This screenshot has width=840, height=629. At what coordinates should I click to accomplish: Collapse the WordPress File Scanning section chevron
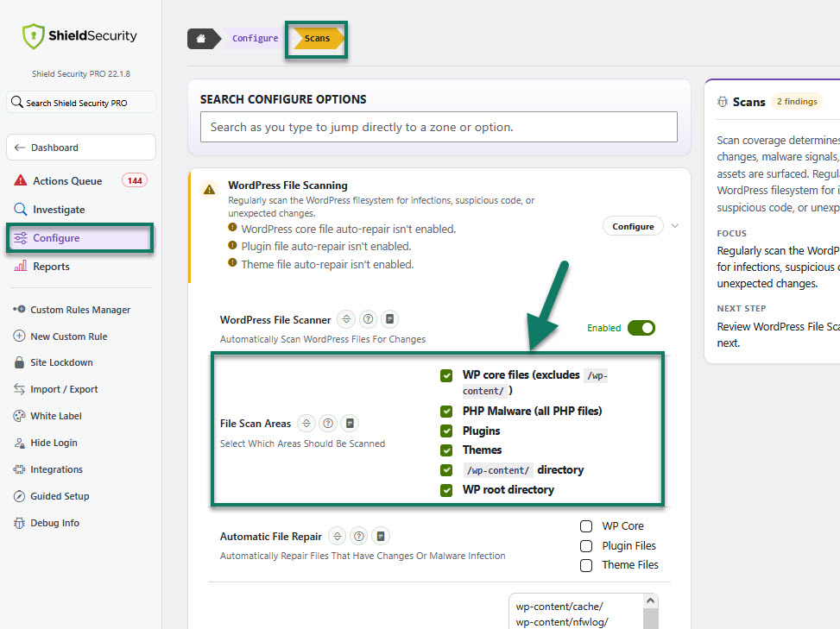point(675,226)
